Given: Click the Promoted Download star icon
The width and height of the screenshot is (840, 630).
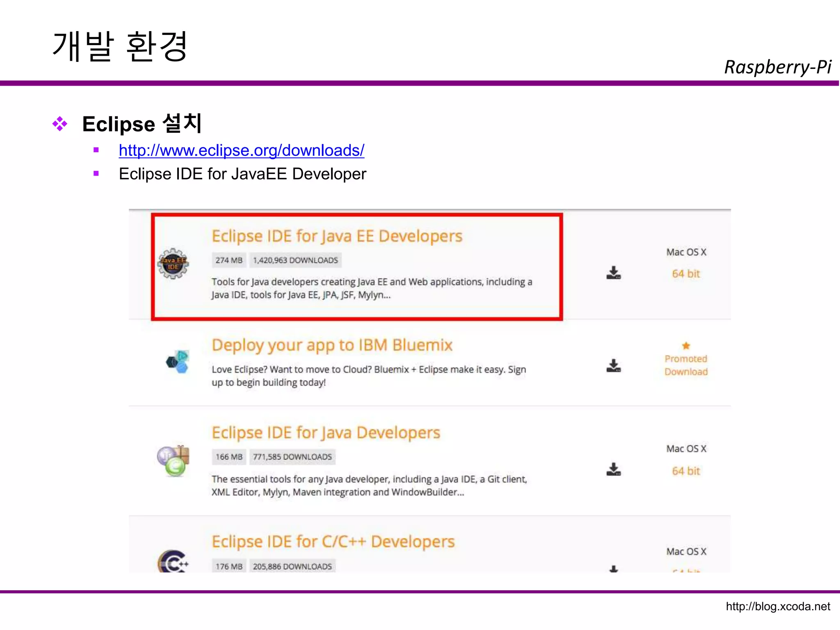Looking at the screenshot, I should (x=686, y=345).
